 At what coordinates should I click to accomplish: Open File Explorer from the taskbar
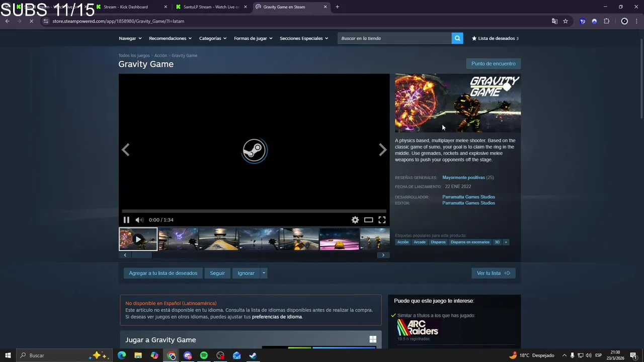pyautogui.click(x=138, y=355)
